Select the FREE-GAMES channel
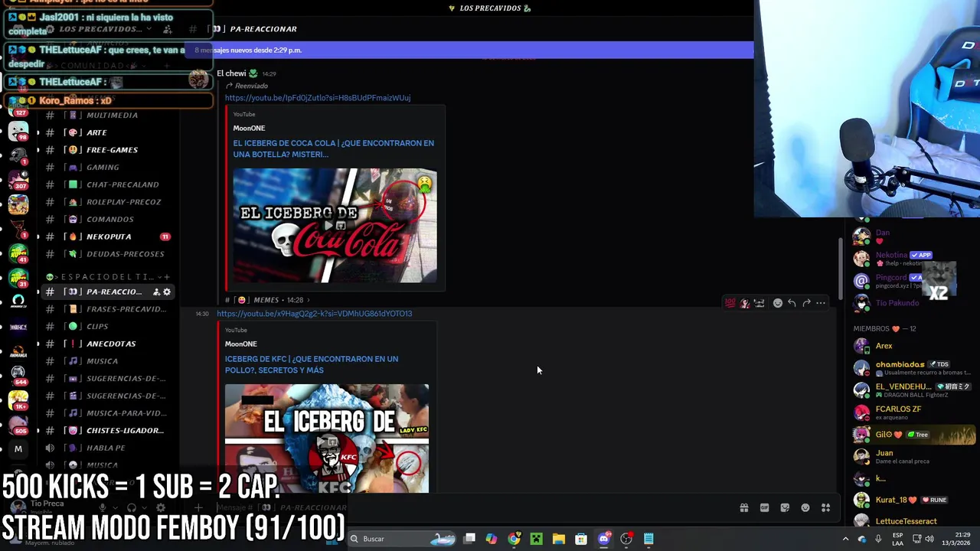Screen dimensions: 980x551 tap(107, 150)
